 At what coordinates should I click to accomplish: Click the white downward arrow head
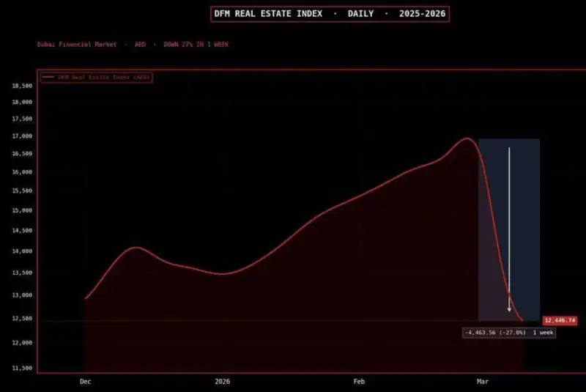click(x=509, y=309)
